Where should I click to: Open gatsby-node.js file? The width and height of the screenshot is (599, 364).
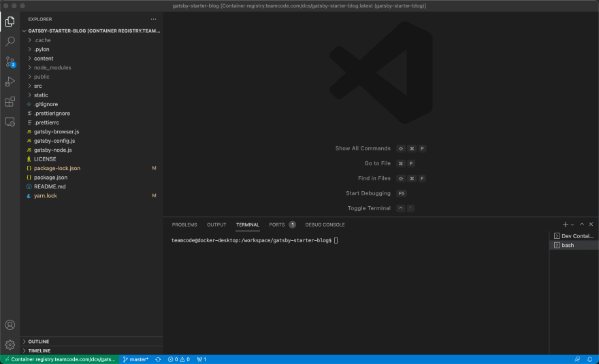(x=92, y=150)
